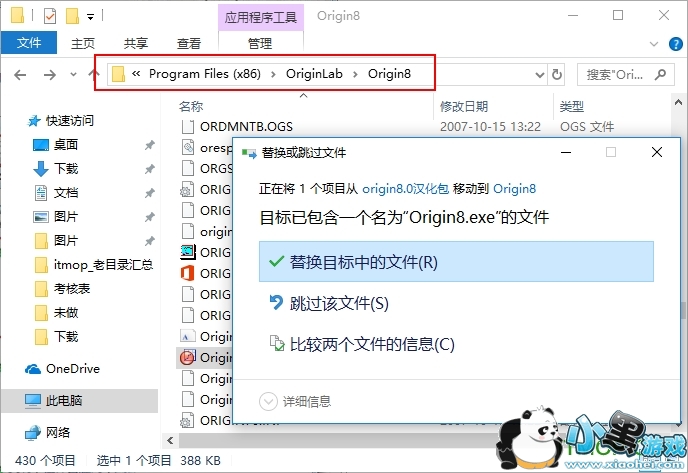Sort by 名称 column header
688x473 pixels.
(x=191, y=107)
